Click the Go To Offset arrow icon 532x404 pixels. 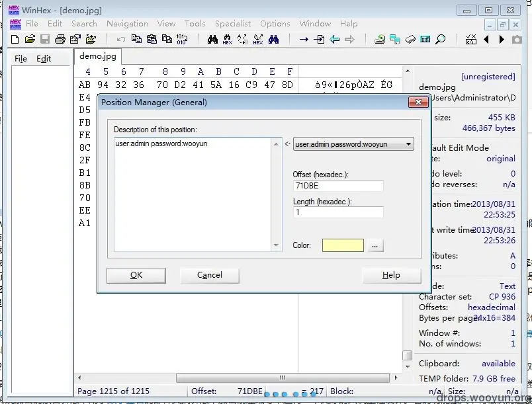pos(304,39)
